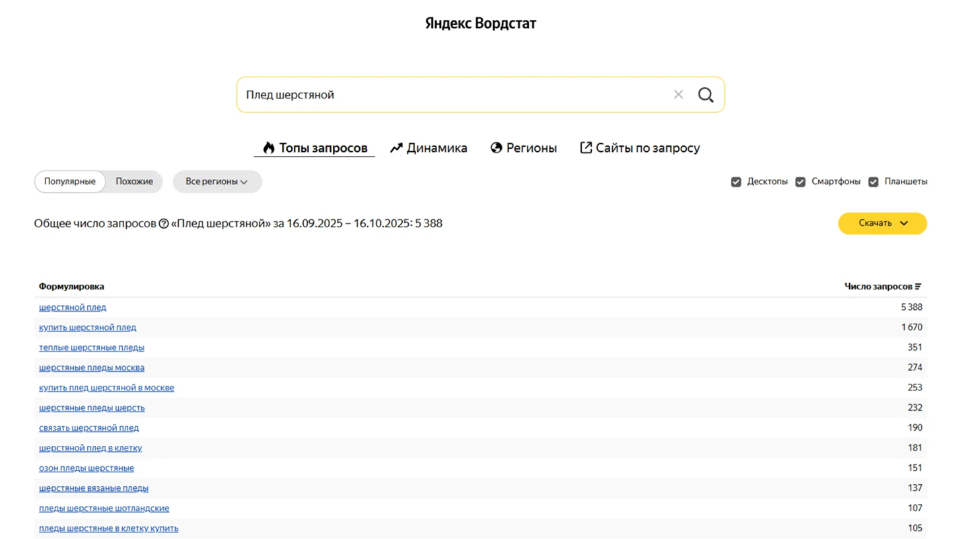Open the Топы запросов tab
The width and height of the screenshot is (980, 539).
[314, 148]
